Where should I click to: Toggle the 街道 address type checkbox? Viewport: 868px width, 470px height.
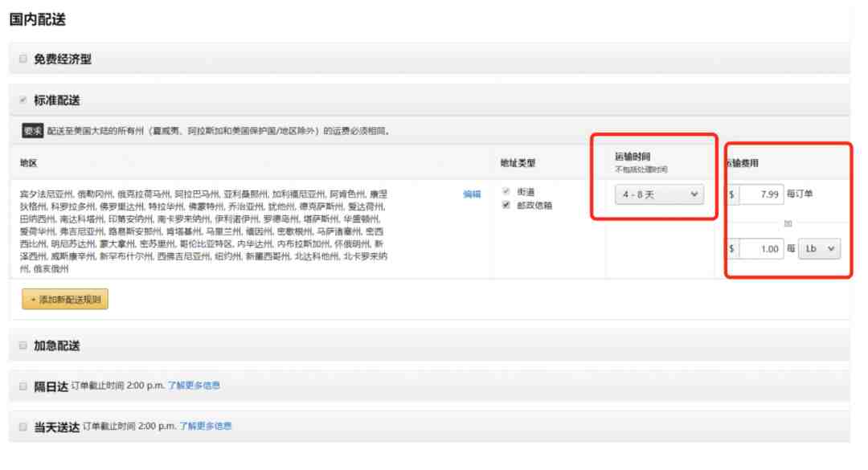506,191
